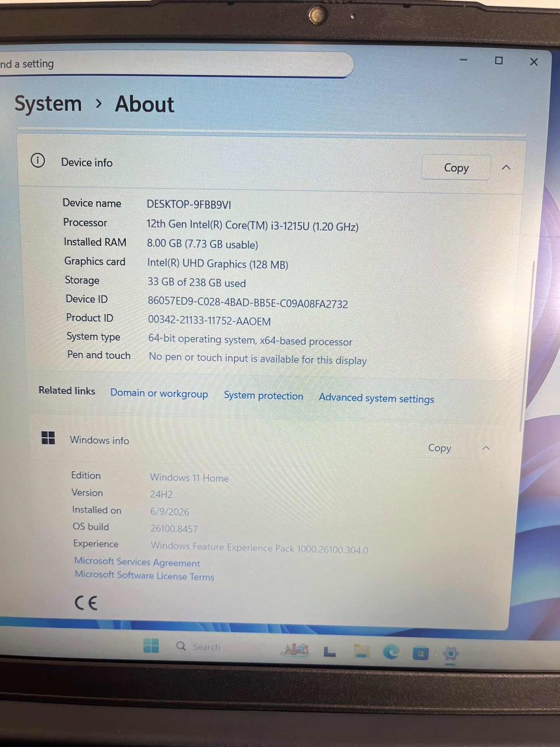Click the Settings gear taskbar icon

pyautogui.click(x=450, y=654)
